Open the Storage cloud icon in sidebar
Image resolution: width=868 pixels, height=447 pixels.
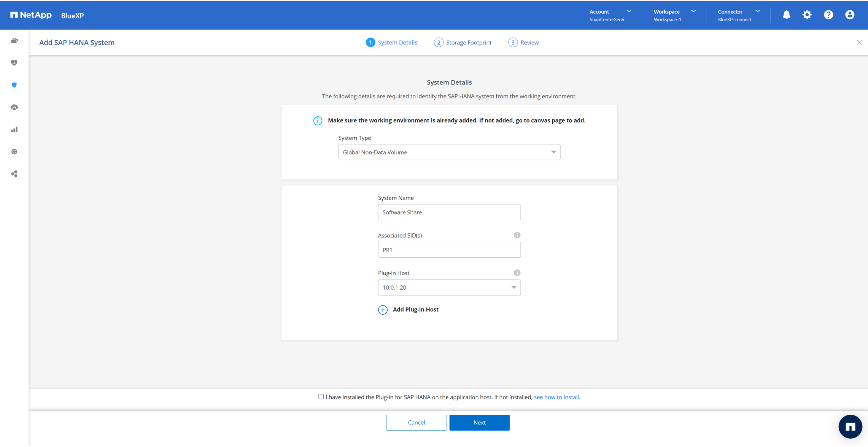[14, 41]
